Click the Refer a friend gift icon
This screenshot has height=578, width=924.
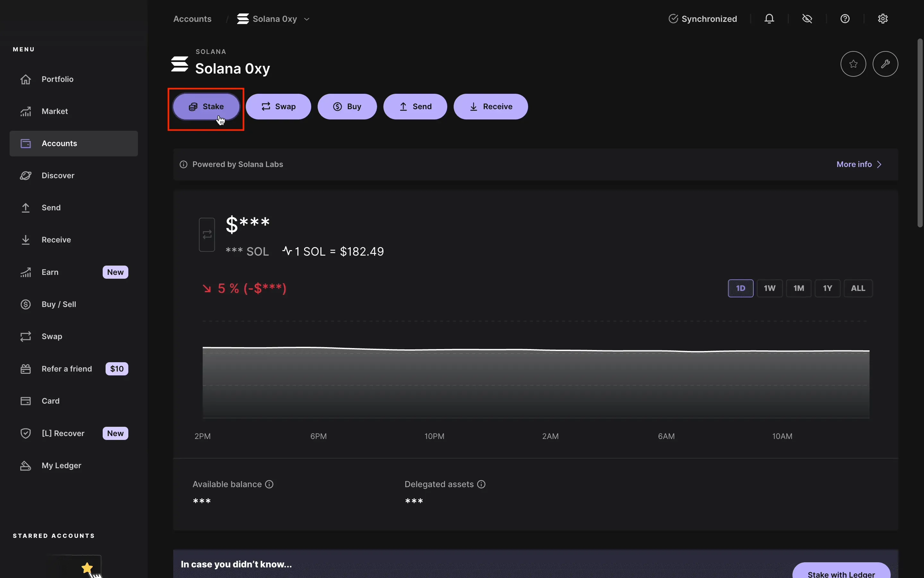click(x=26, y=369)
